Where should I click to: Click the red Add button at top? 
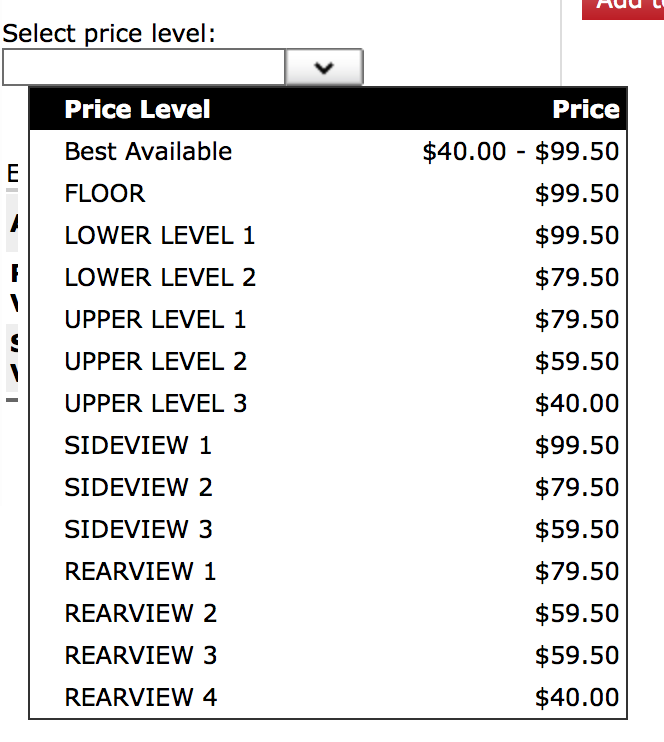pos(624,6)
